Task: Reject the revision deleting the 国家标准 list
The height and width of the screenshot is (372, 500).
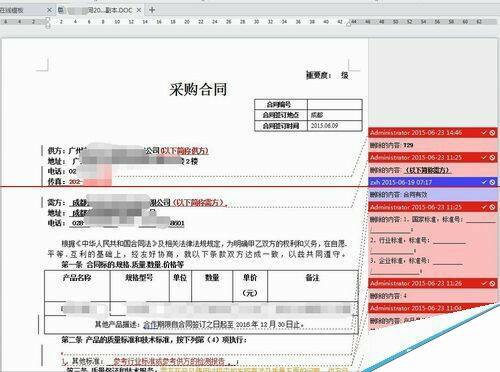Action: tap(492, 207)
